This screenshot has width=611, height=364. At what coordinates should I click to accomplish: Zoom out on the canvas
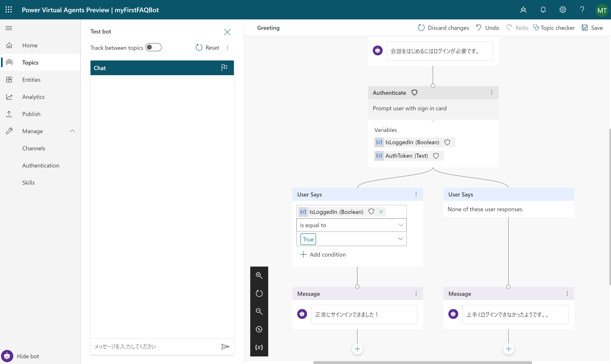click(259, 311)
